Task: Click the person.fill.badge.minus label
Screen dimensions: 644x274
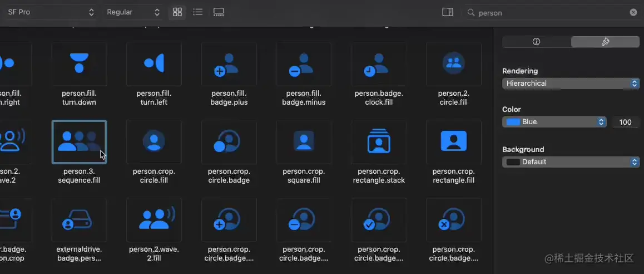Action: [x=304, y=98]
